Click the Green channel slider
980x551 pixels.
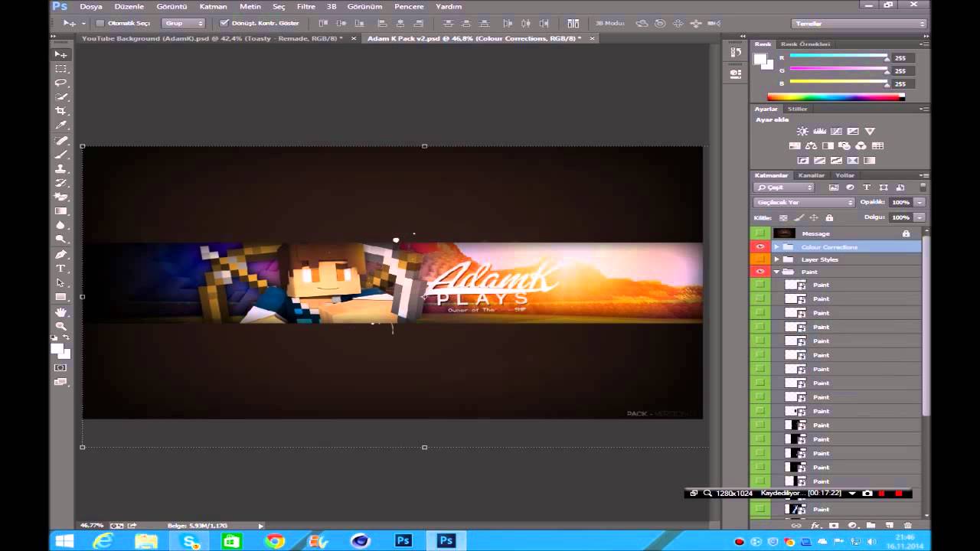coord(838,70)
